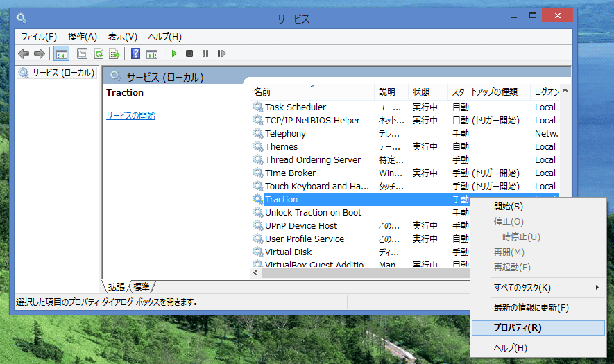
Task: Select the Themes service row
Action: point(405,146)
